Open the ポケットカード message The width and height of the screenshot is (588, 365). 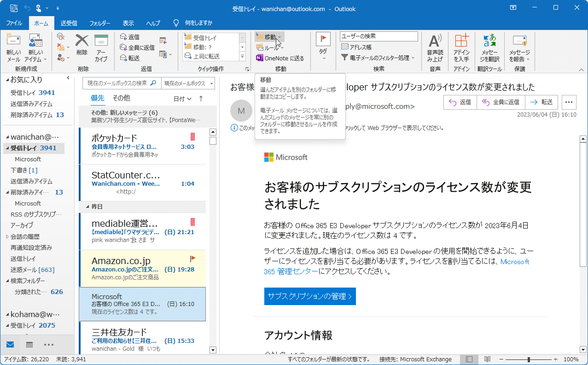143,146
